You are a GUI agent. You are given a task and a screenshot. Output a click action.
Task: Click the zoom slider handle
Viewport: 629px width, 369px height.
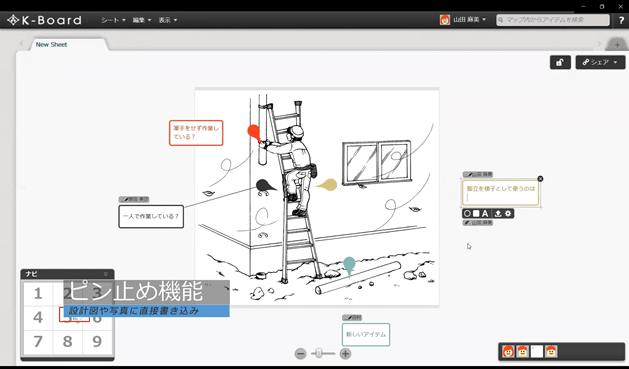(319, 353)
